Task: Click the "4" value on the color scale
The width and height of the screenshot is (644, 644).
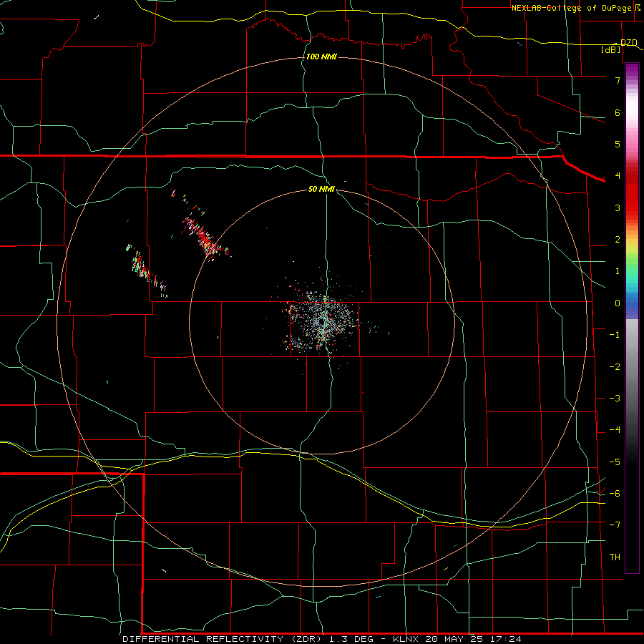Action: [618, 176]
